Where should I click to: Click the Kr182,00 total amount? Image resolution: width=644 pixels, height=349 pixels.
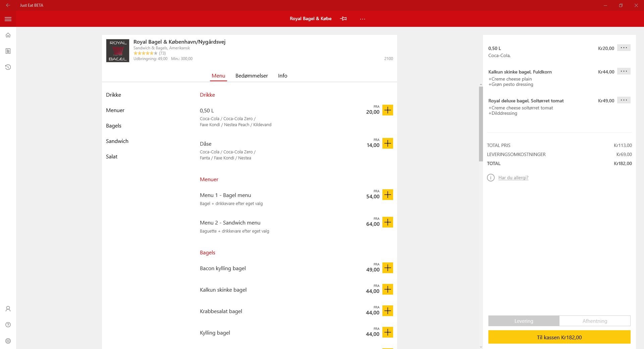(x=623, y=163)
